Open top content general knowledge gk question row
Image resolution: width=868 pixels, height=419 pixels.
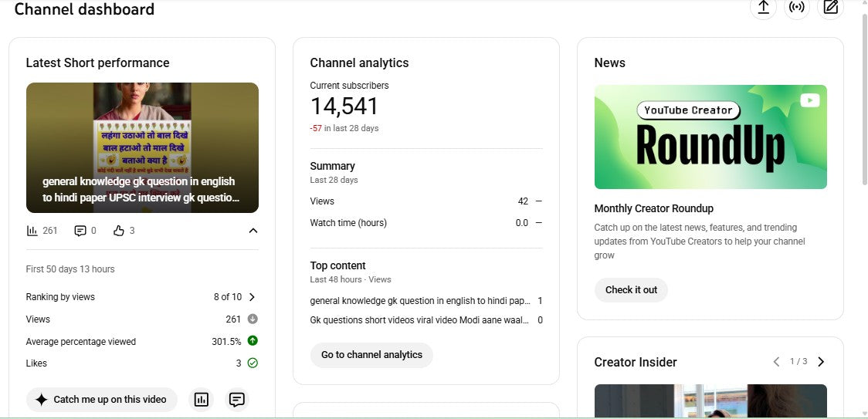pyautogui.click(x=426, y=301)
